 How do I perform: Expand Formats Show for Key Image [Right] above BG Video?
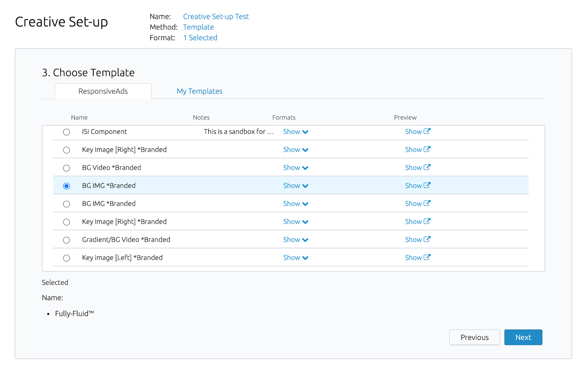296,150
